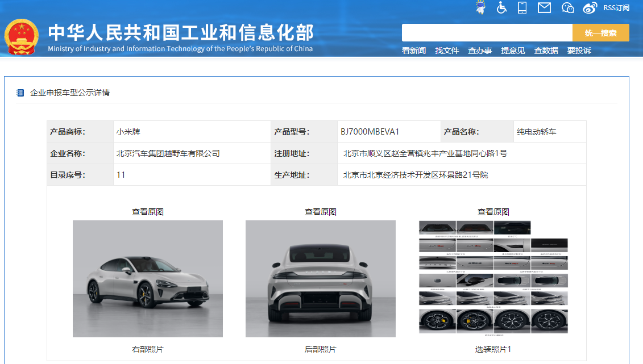Viewport: 643px width, 364px height.
Task: Open the rear view car photo thumbnail
Action: 321,279
